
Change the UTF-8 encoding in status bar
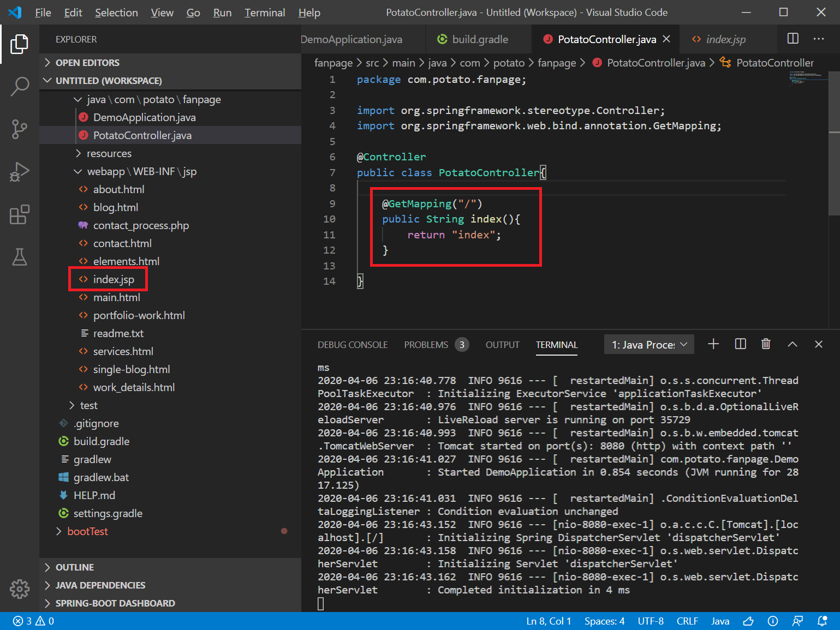(x=651, y=621)
